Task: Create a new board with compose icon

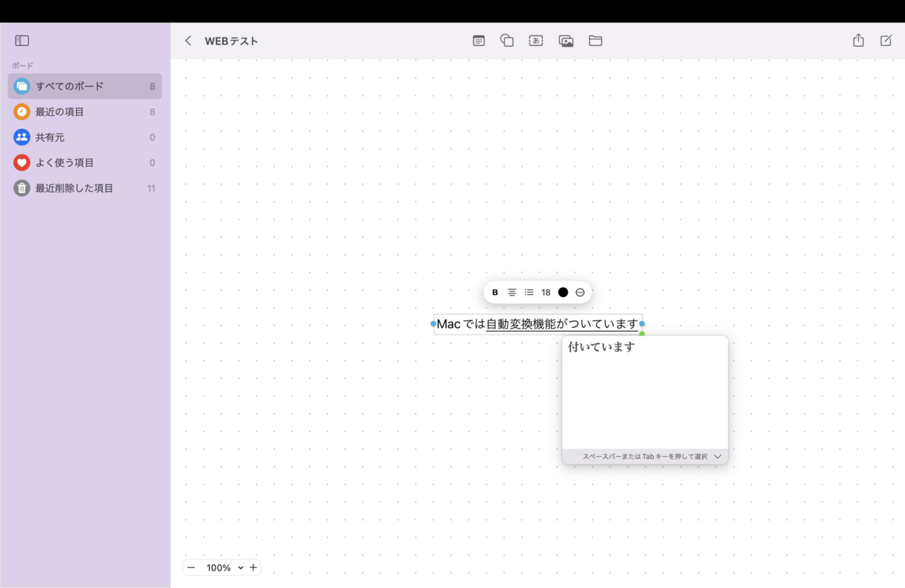Action: point(886,41)
